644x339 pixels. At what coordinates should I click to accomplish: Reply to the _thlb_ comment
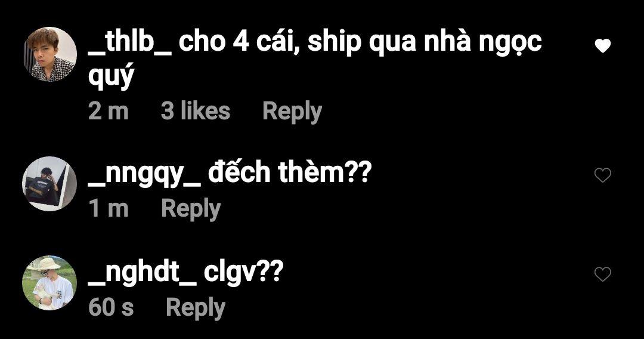click(292, 112)
